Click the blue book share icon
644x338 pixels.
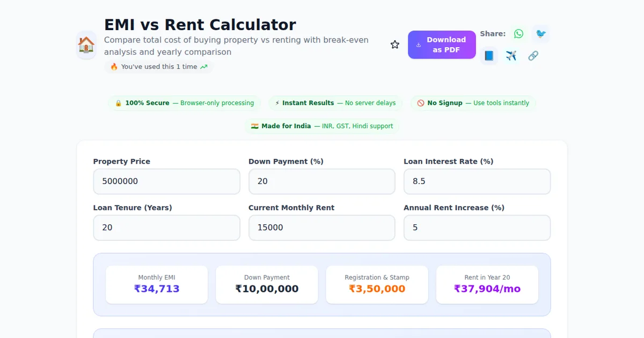(489, 56)
